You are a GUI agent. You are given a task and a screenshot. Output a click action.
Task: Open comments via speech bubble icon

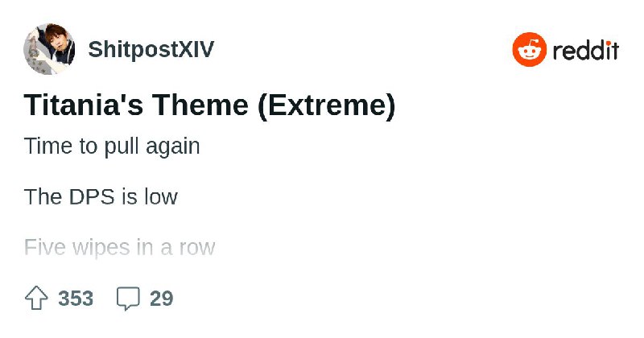tap(128, 299)
